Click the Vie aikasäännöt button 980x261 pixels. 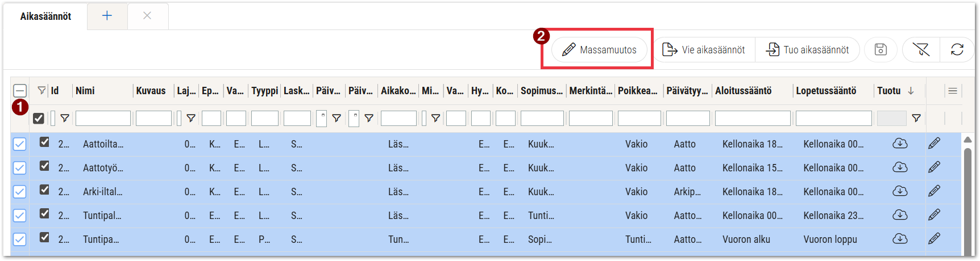[x=704, y=50]
